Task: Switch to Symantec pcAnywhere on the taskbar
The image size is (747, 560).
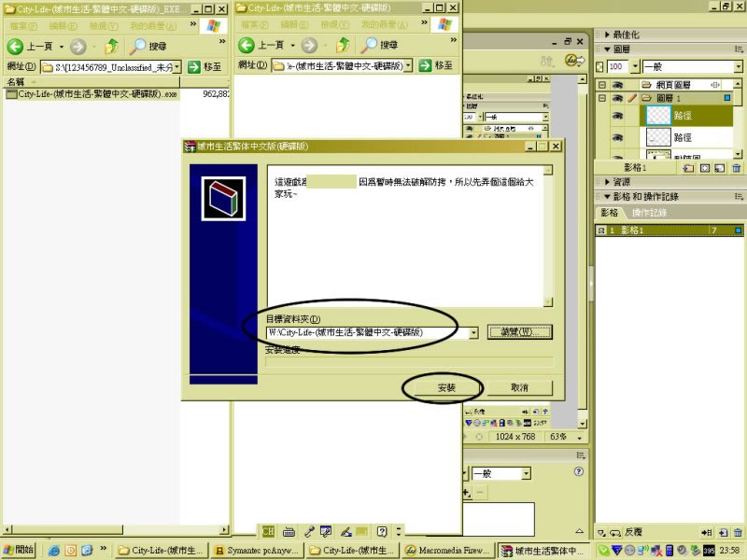Action: pyautogui.click(x=258, y=551)
